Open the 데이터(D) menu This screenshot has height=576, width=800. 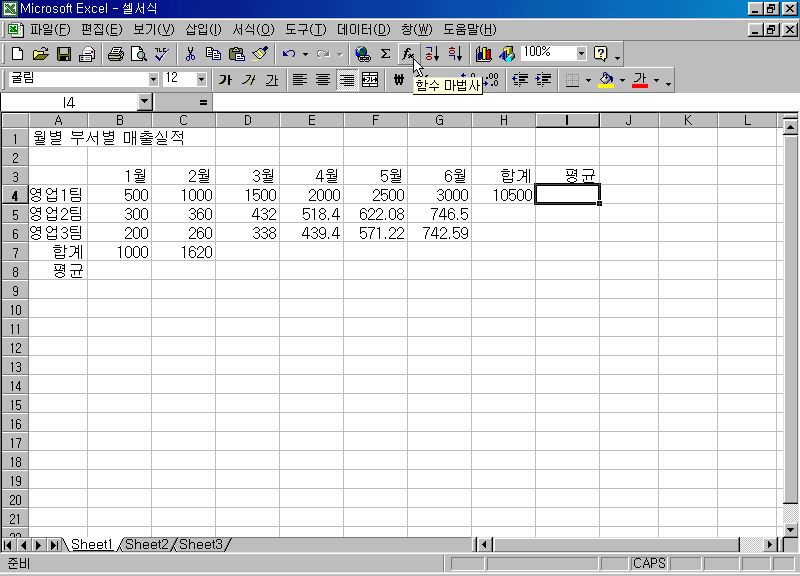coord(363,30)
